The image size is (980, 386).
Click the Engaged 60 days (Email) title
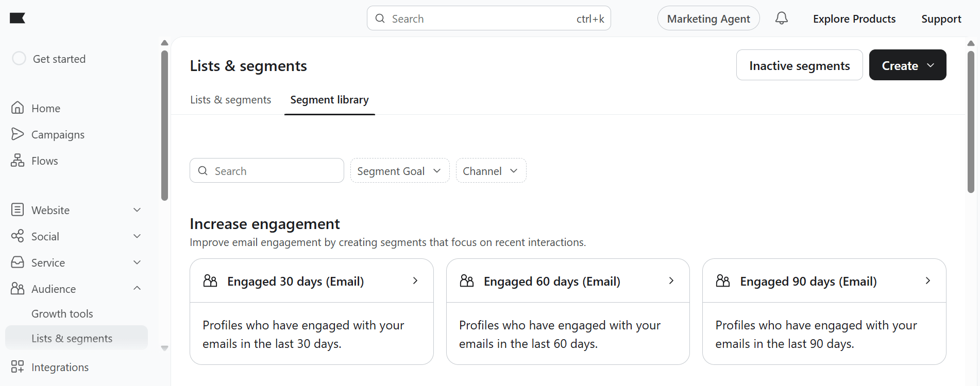click(552, 281)
